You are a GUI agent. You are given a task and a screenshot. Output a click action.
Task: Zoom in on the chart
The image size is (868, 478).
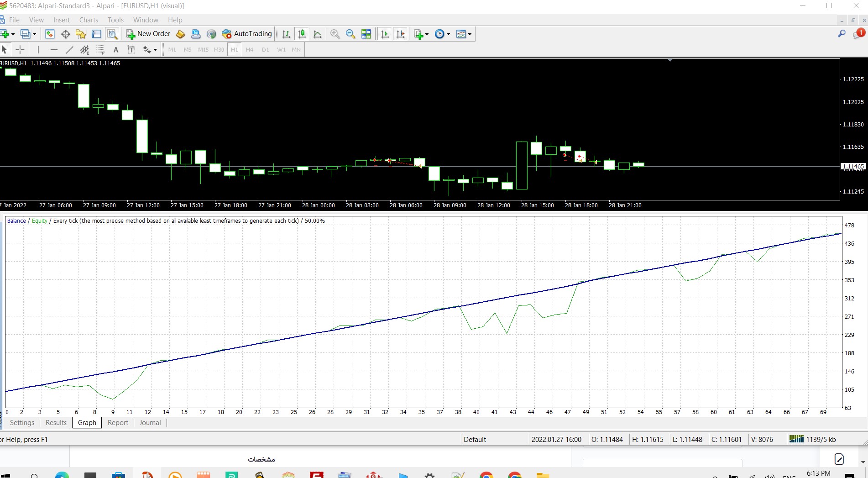coord(335,34)
